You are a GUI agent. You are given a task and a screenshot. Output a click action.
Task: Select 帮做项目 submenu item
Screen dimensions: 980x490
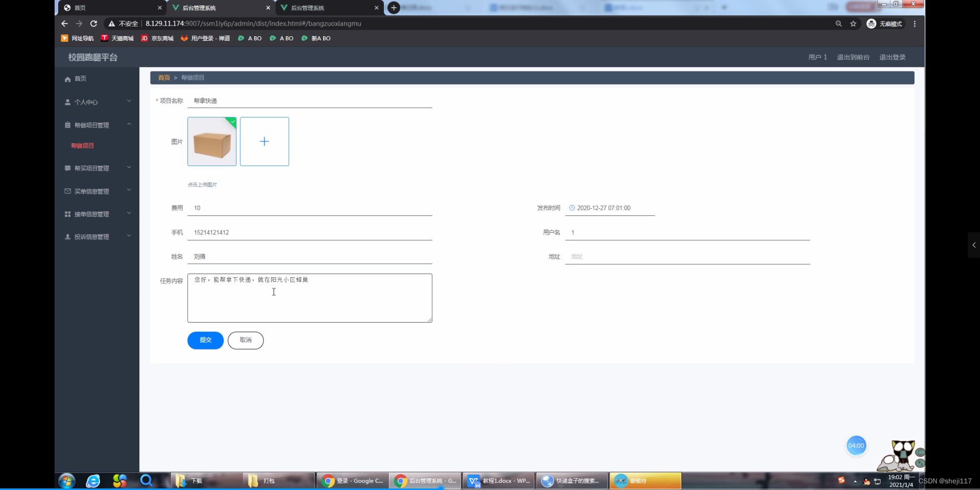point(82,146)
